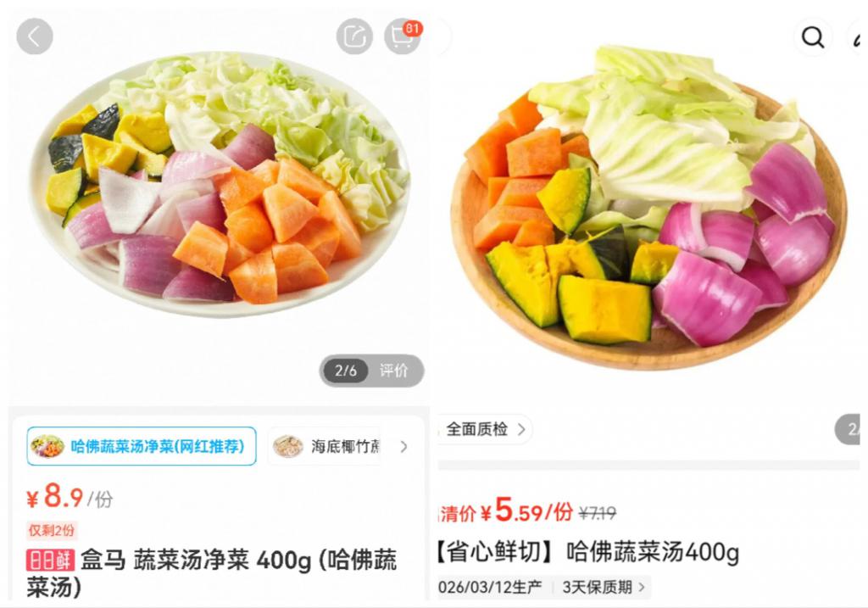Tap the 海底椰竹蔗 variant thumbnail icon

(288, 446)
